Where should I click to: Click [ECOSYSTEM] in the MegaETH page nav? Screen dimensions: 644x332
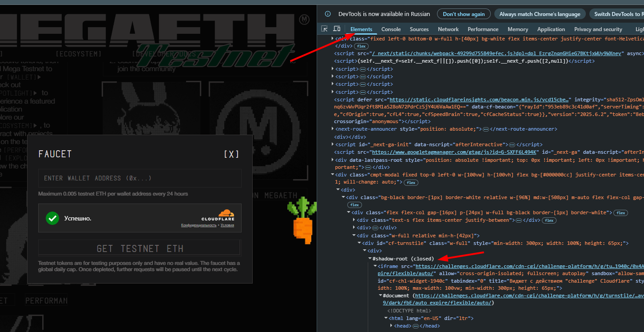[x=79, y=54]
